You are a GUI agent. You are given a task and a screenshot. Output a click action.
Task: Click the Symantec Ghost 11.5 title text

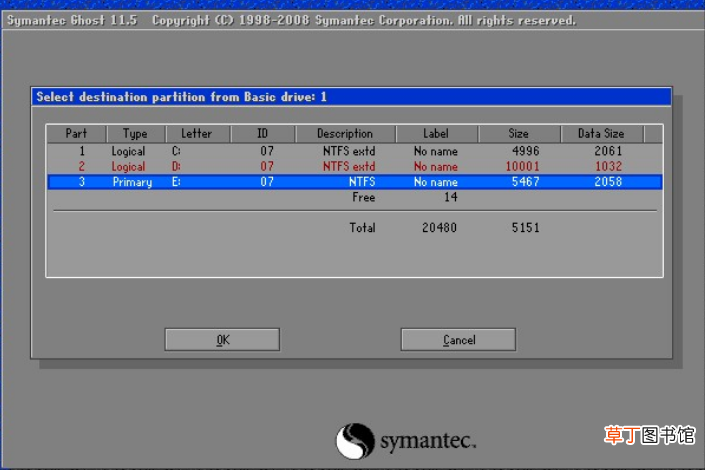72,21
